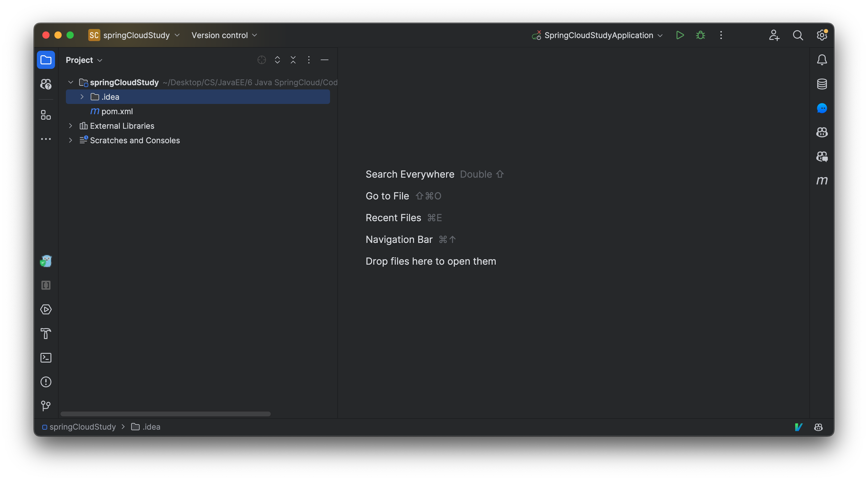Select the SpringCloudStudyApplication run configuration
The image size is (868, 481).
pyautogui.click(x=597, y=35)
